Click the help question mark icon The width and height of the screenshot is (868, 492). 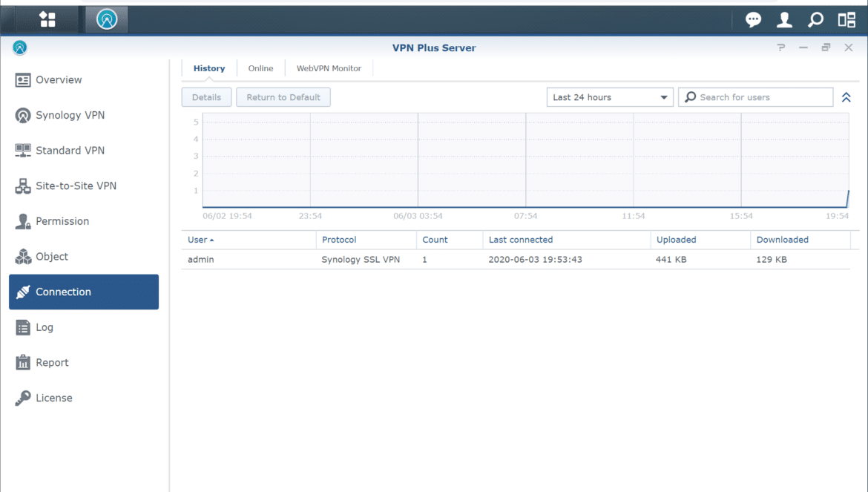(781, 47)
